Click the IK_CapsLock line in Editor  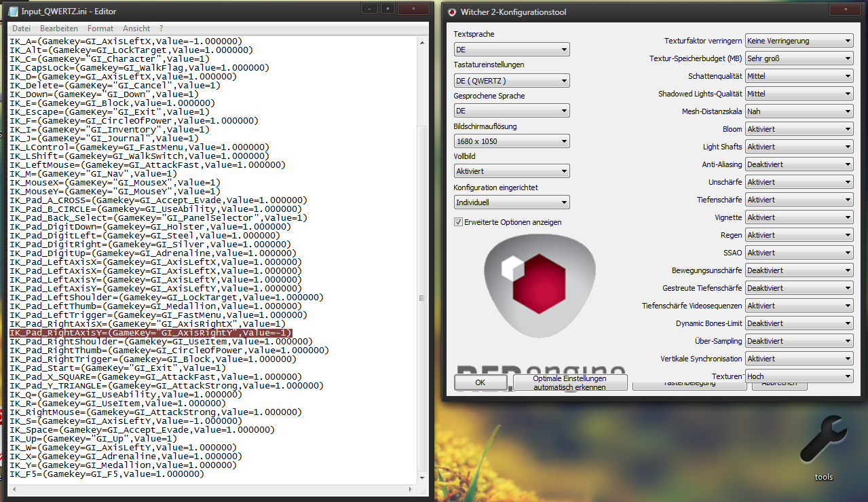pyautogui.click(x=139, y=68)
